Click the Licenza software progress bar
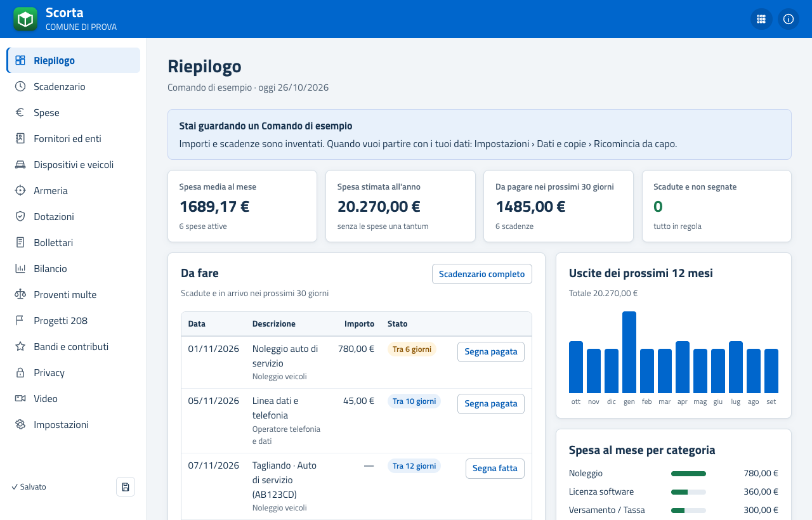812x520 pixels. click(x=688, y=491)
